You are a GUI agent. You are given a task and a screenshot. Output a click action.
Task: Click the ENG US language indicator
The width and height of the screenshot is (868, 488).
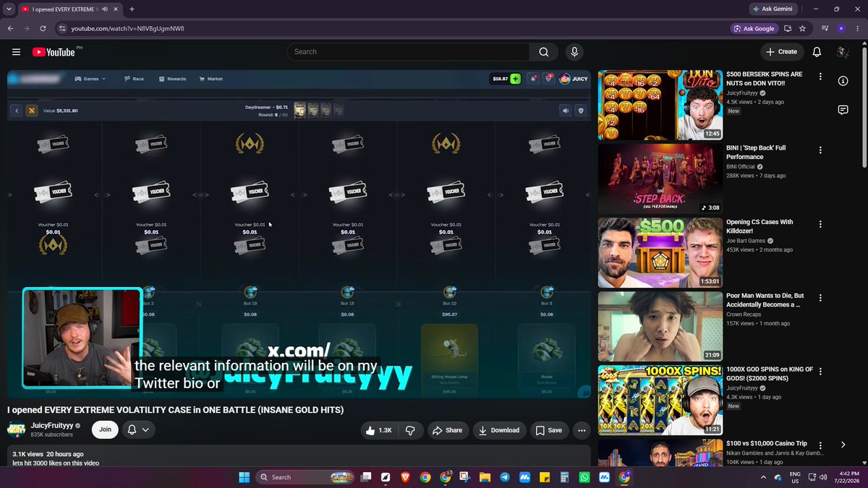[x=795, y=477]
